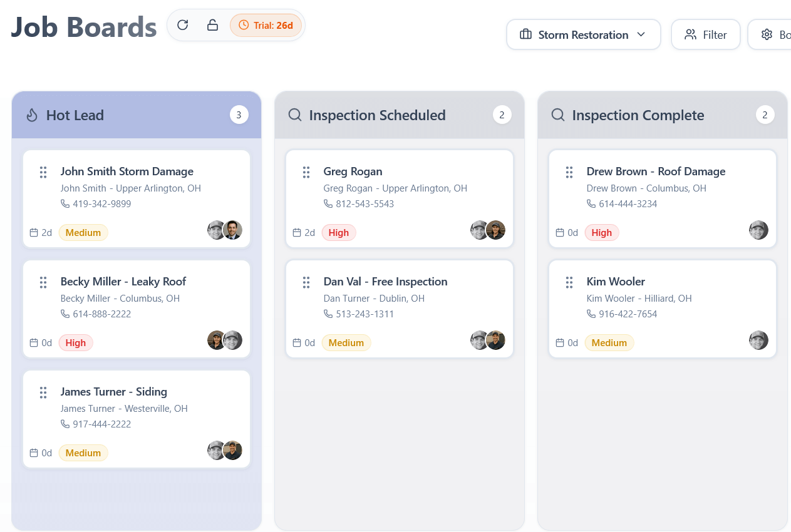This screenshot has height=532, width=791.
Task: Open the Filter button
Action: click(x=706, y=34)
